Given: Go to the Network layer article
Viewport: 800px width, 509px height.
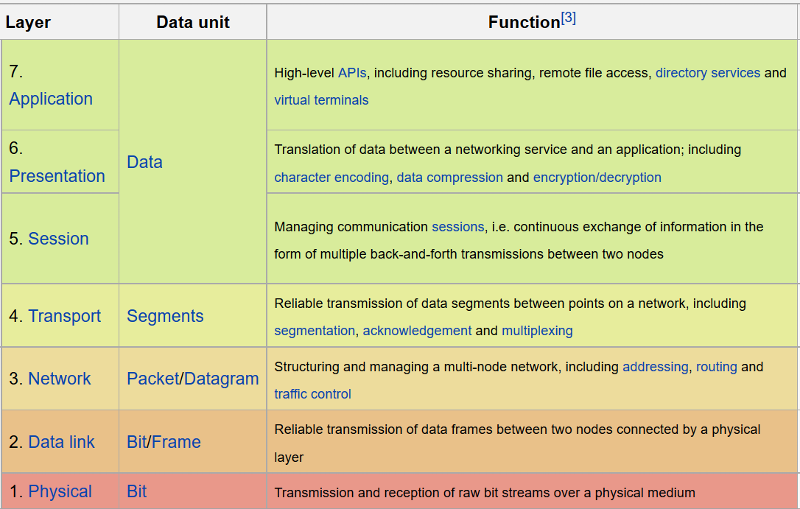Looking at the screenshot, I should tap(59, 378).
